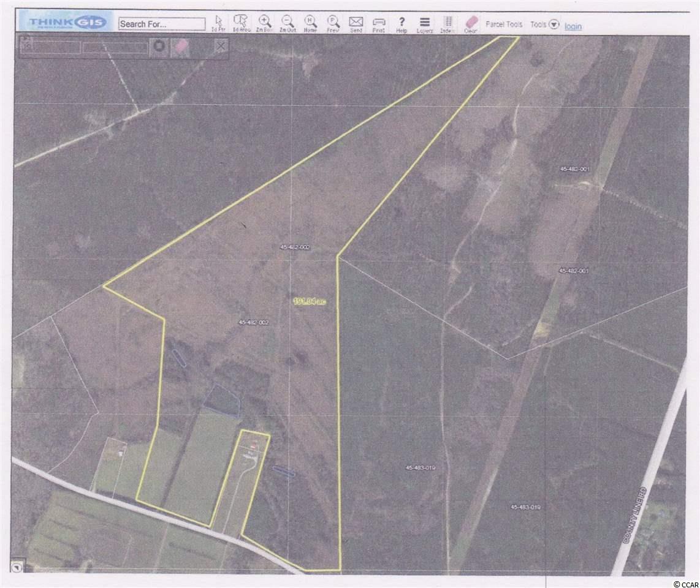Image resolution: width=700 pixels, height=588 pixels.
Task: Click the 191.04 ac acreage label
Action: click(310, 301)
